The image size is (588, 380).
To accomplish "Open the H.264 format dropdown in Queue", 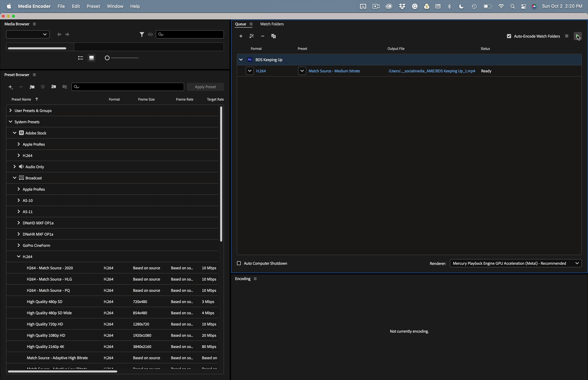I will point(250,71).
